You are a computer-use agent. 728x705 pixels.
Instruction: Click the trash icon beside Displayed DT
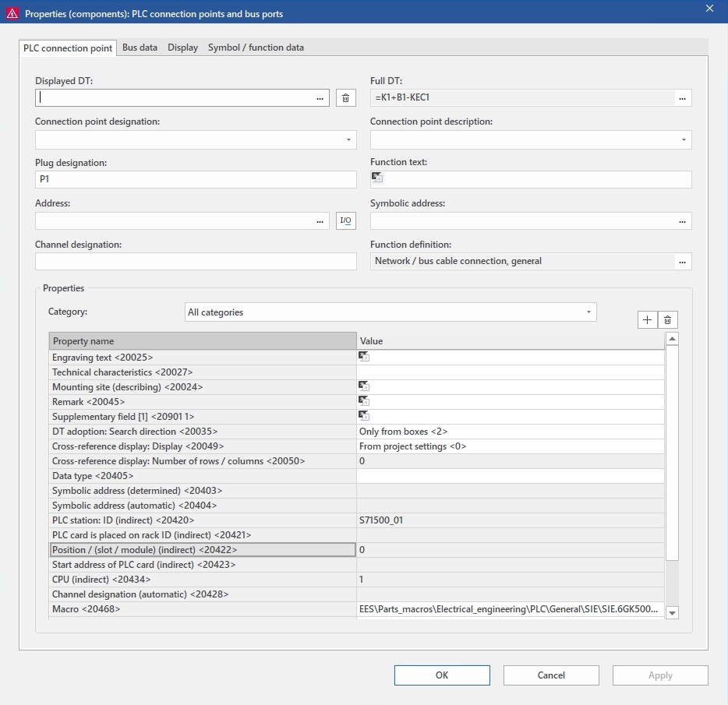click(x=346, y=98)
